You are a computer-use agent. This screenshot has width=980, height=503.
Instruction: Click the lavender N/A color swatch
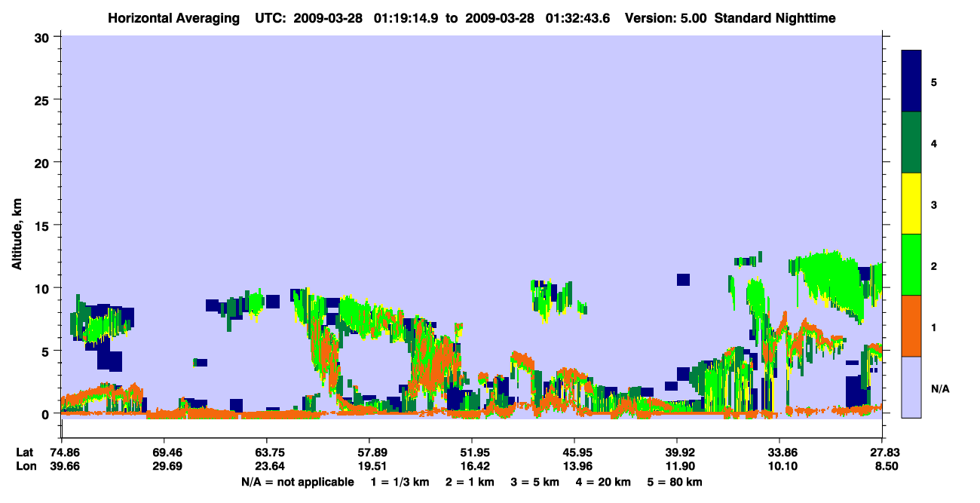tap(911, 387)
